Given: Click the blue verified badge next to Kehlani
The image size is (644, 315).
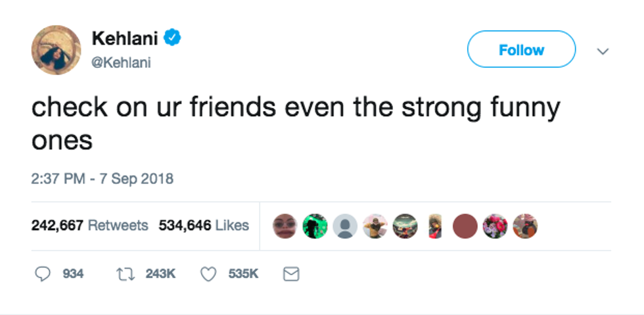Looking at the screenshot, I should coord(172,38).
